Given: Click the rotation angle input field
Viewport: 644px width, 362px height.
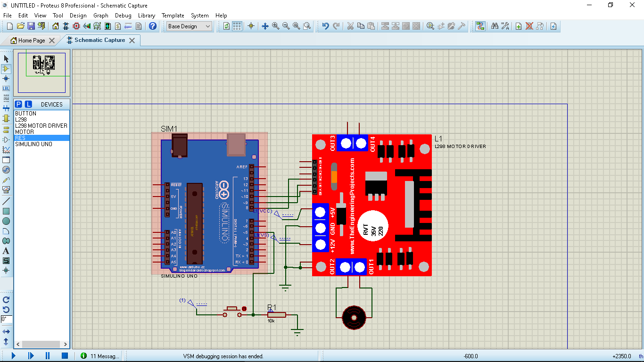Looking at the screenshot, I should click(6, 319).
